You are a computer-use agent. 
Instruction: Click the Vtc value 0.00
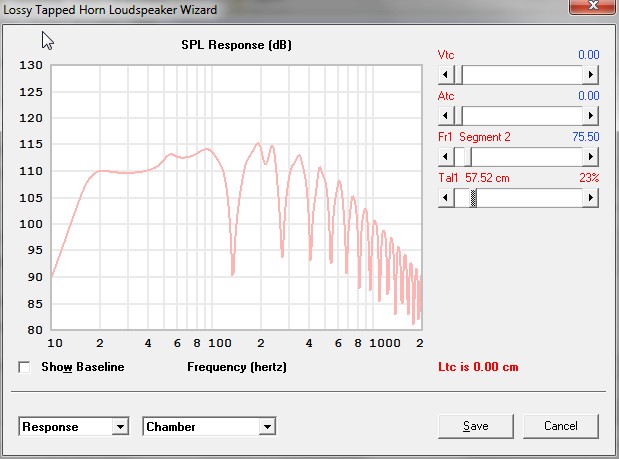point(589,55)
